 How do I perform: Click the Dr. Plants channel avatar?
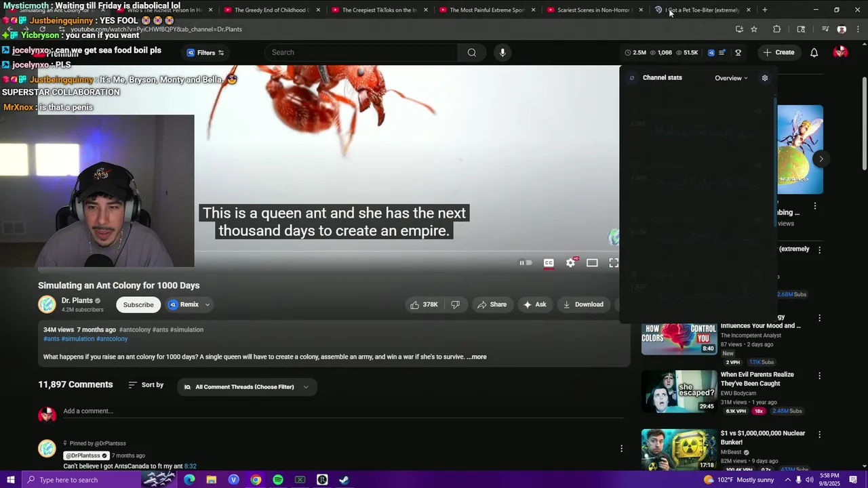tap(47, 304)
